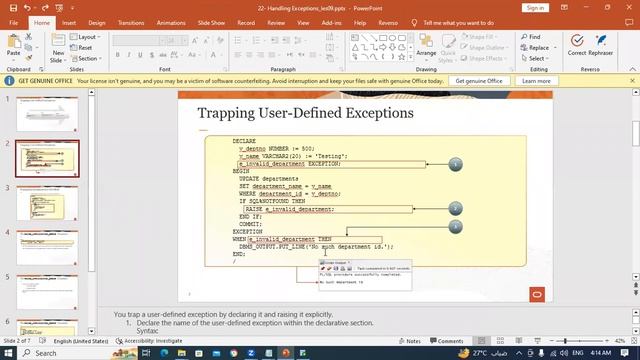Cut the selection with the scissors icon
The width and height of the screenshot is (640, 360).
point(29,37)
